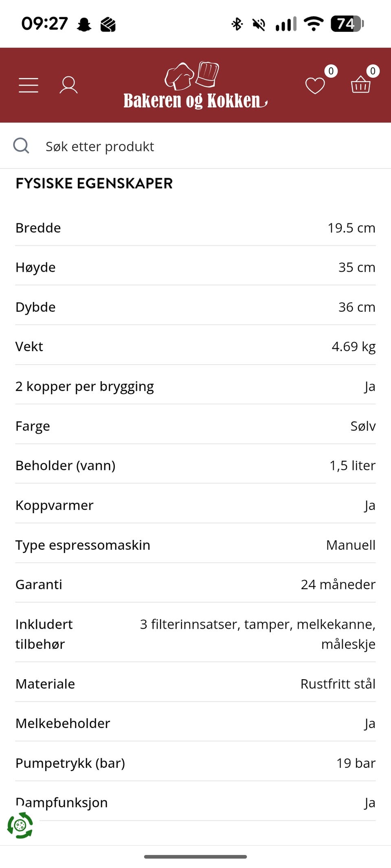
Task: Tap the Bredde specification row
Action: [195, 228]
